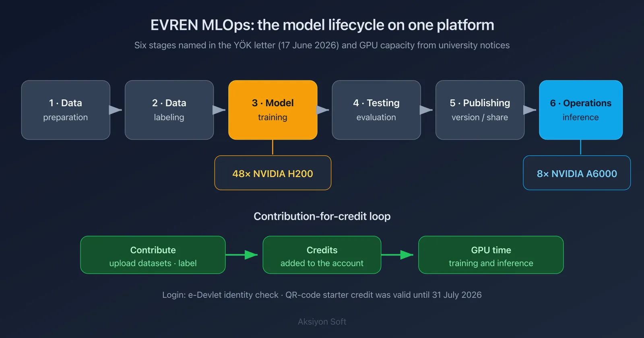
Task: Click the arrow between Data labeling and Model training
Action: click(x=219, y=110)
